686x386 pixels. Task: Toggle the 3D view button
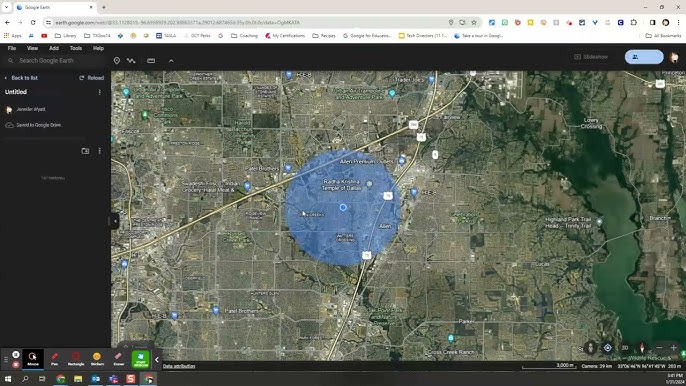(625, 348)
